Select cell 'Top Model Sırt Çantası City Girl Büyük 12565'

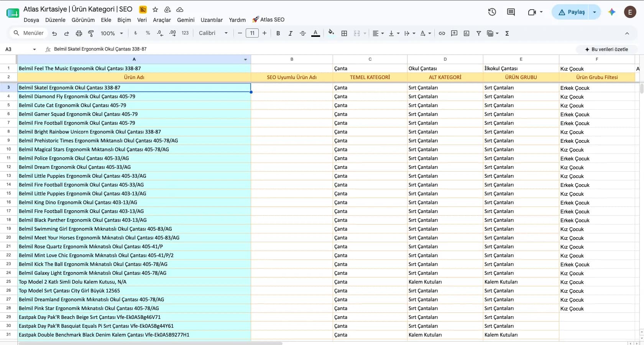(x=134, y=291)
